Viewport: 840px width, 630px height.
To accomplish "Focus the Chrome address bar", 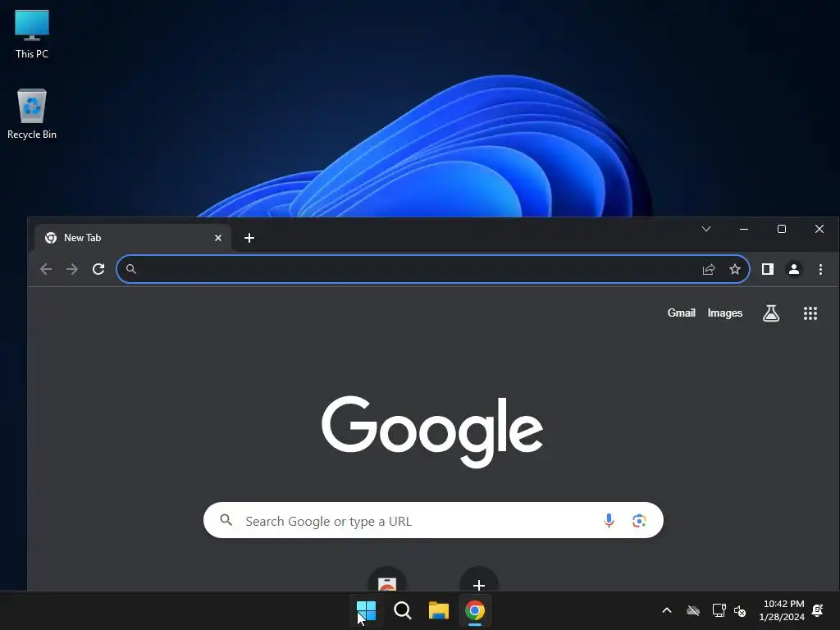I will [433, 269].
